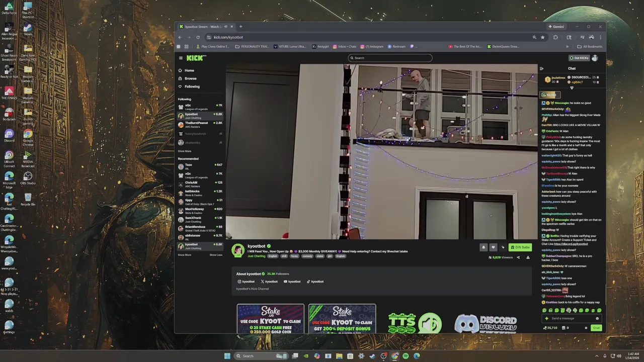Expand Show More under Following list
The height and width of the screenshot is (362, 644).
(185, 151)
